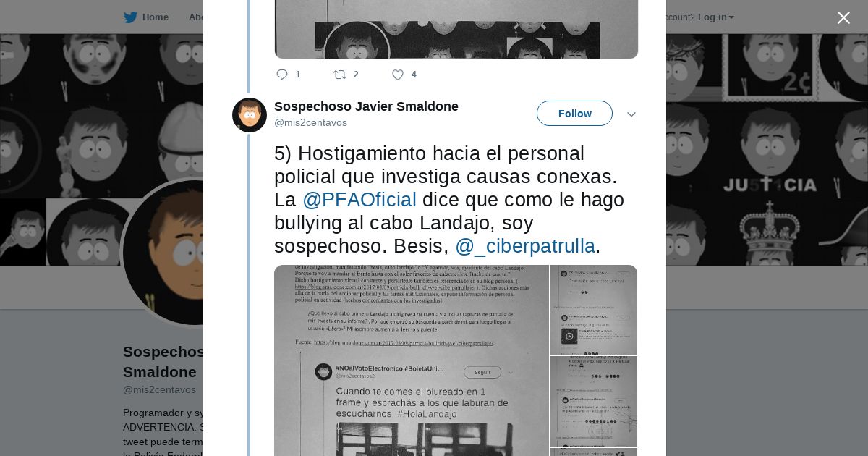Retweet using the retweet arrows icon
Image resolution: width=868 pixels, height=456 pixels.
(339, 75)
